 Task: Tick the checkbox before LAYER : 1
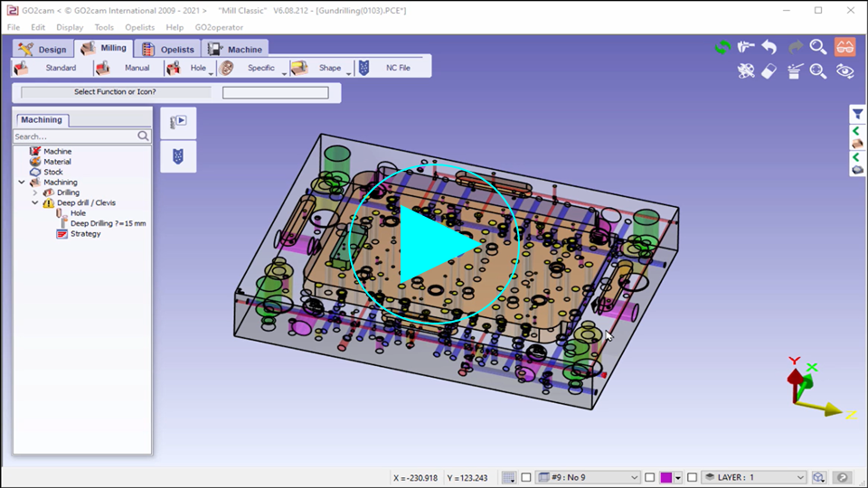pyautogui.click(x=692, y=477)
